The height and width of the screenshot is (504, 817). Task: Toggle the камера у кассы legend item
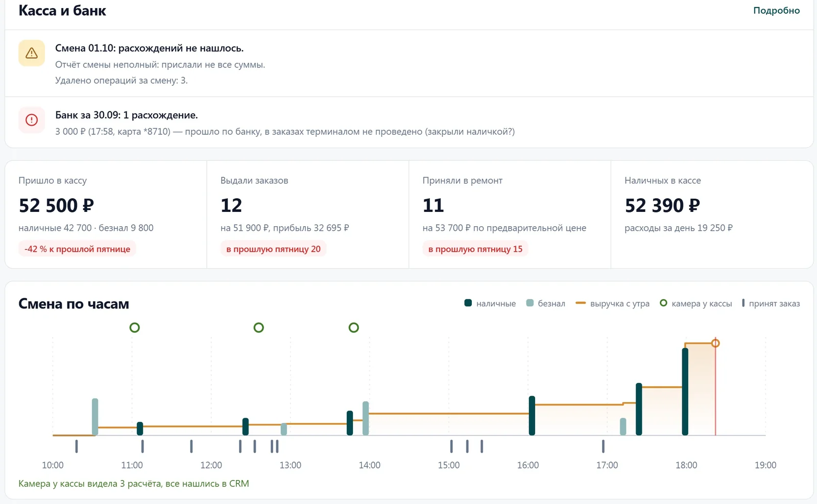(696, 303)
